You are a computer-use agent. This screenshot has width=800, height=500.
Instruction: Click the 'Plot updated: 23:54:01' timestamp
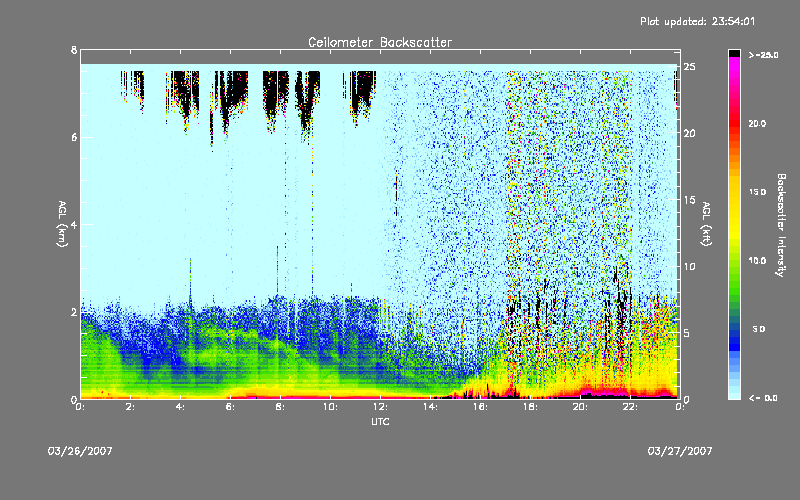click(697, 21)
